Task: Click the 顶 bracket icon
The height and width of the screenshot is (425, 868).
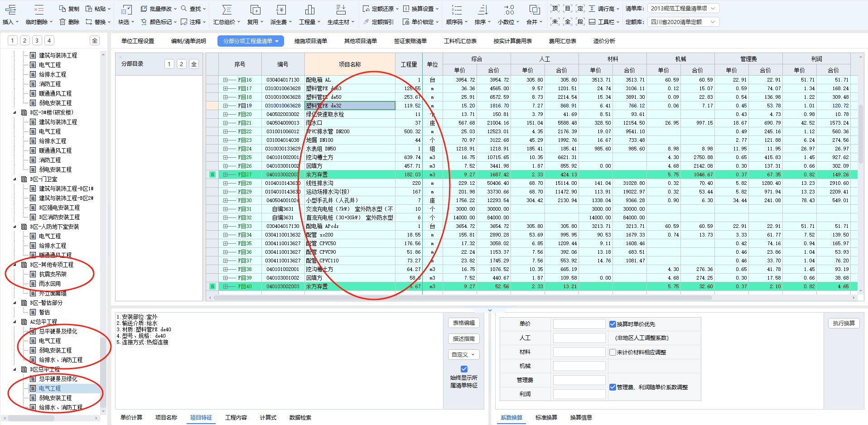Action: point(555,9)
